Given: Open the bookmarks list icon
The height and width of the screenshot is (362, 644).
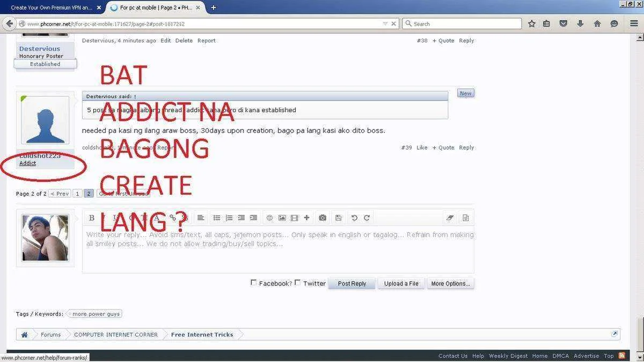Looking at the screenshot, I should click(546, 24).
